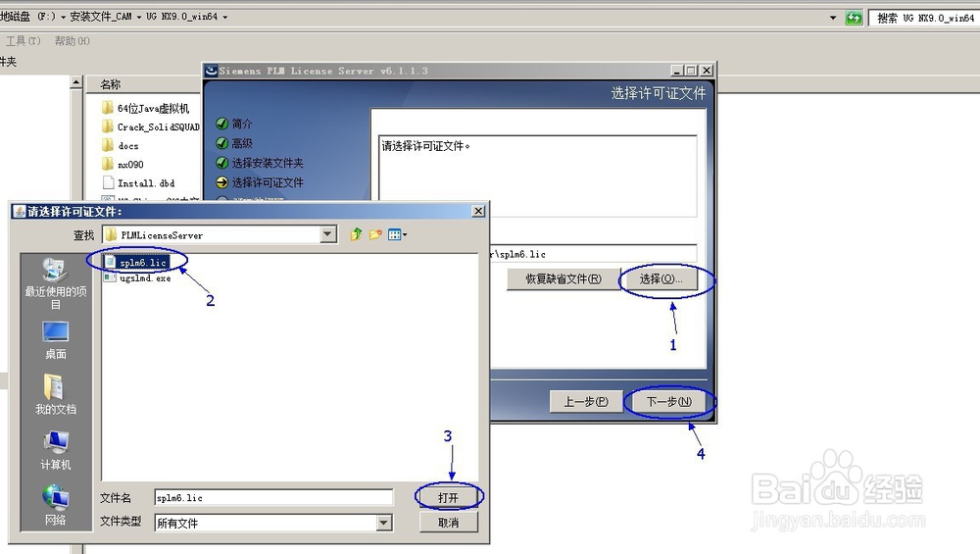Create a new folder in file dialog
Screen dimensions: 980x554
point(375,234)
